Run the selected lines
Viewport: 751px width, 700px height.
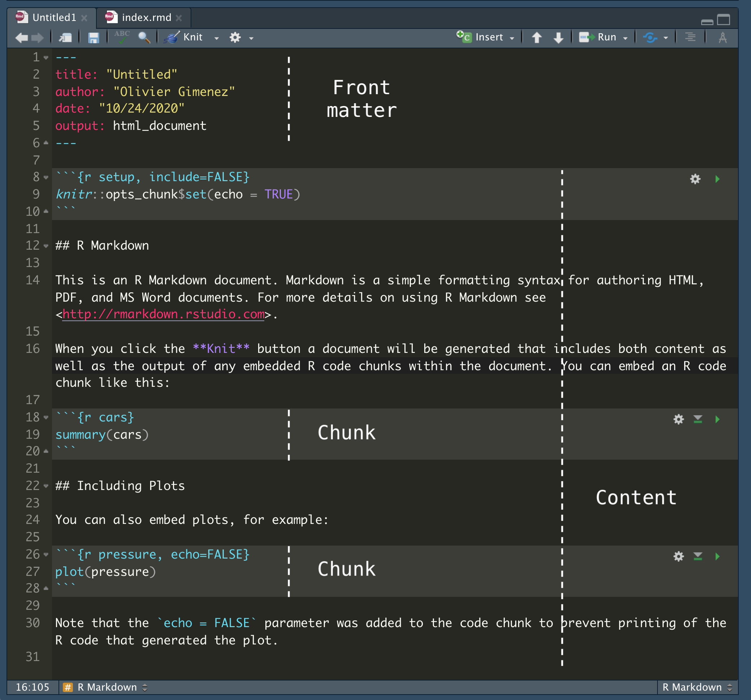598,37
